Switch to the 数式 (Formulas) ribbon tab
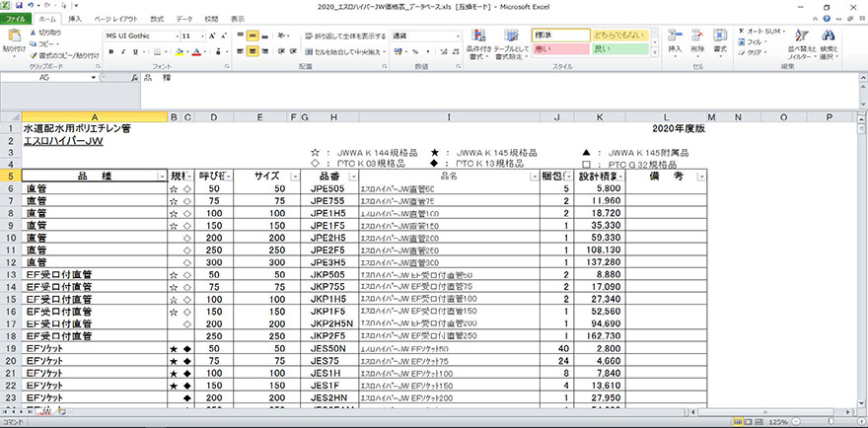 coord(157,19)
